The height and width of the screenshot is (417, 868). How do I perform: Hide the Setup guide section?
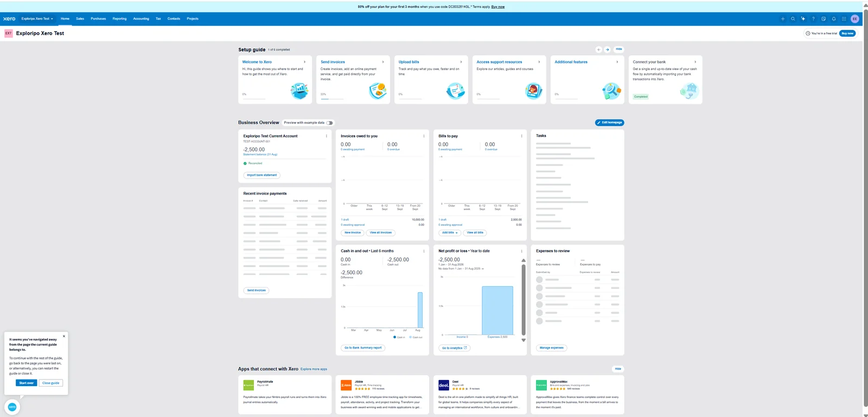coord(619,49)
